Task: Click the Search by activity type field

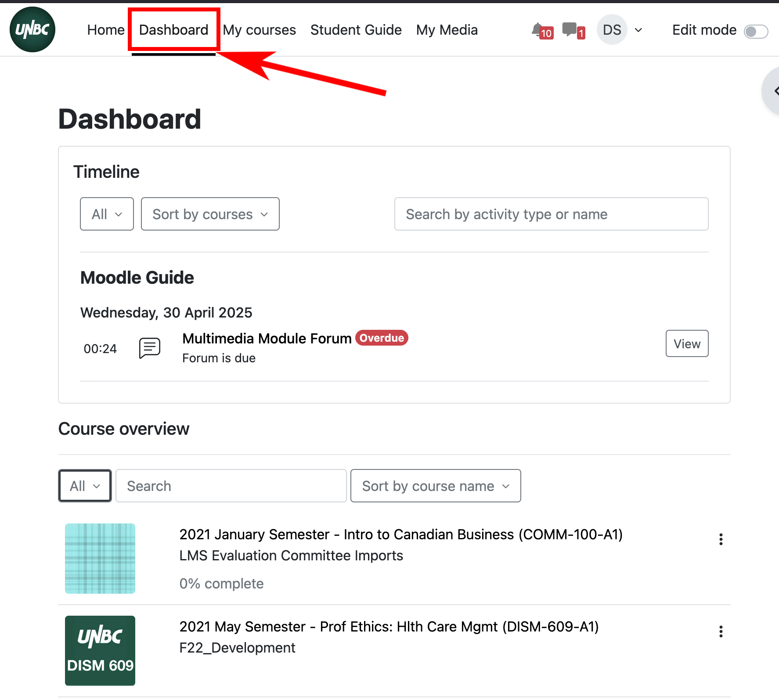Action: coord(551,214)
